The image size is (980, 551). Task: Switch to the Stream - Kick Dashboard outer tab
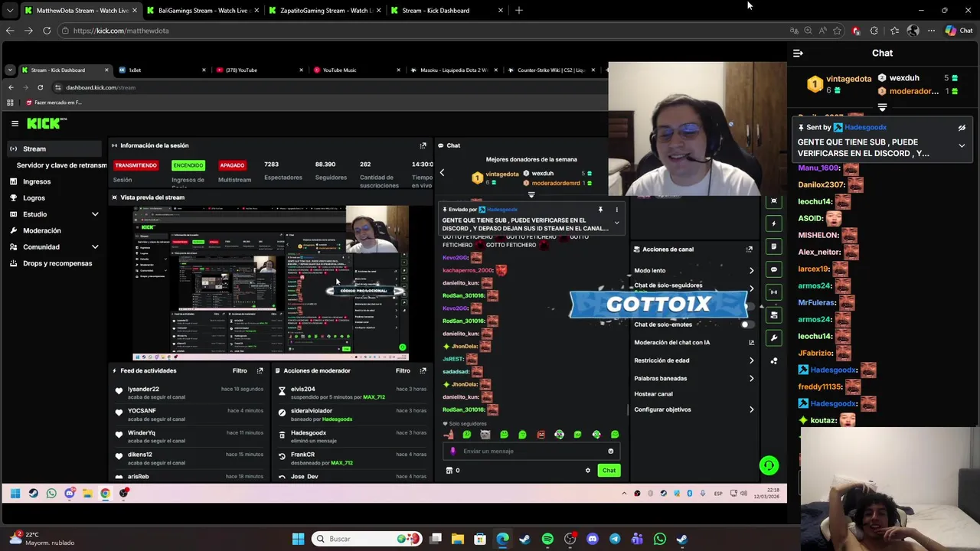point(446,11)
